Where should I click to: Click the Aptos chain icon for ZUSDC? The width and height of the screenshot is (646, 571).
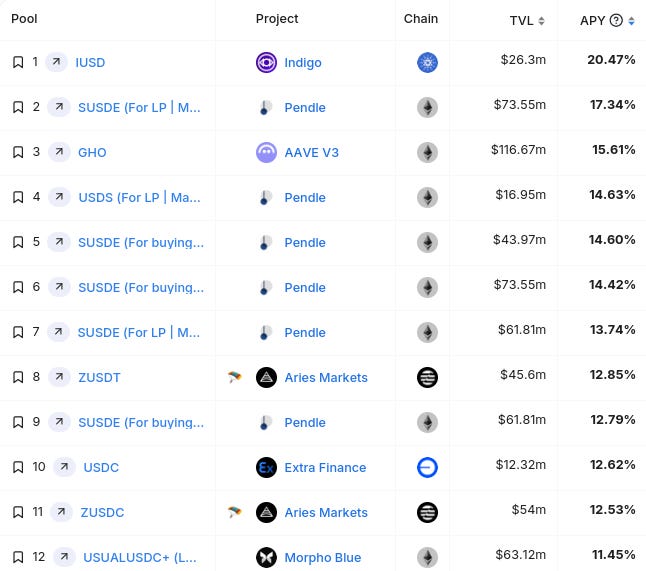point(427,512)
